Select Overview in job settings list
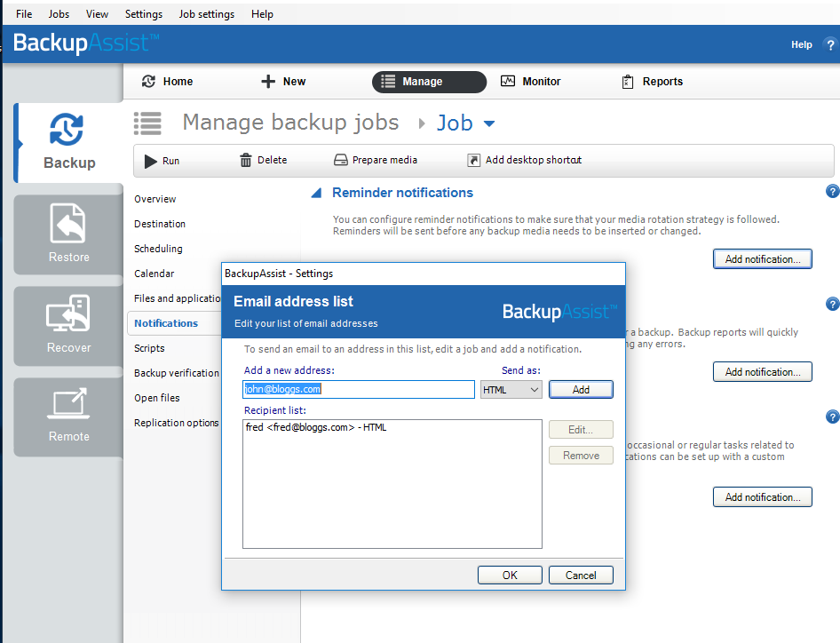 pos(155,199)
